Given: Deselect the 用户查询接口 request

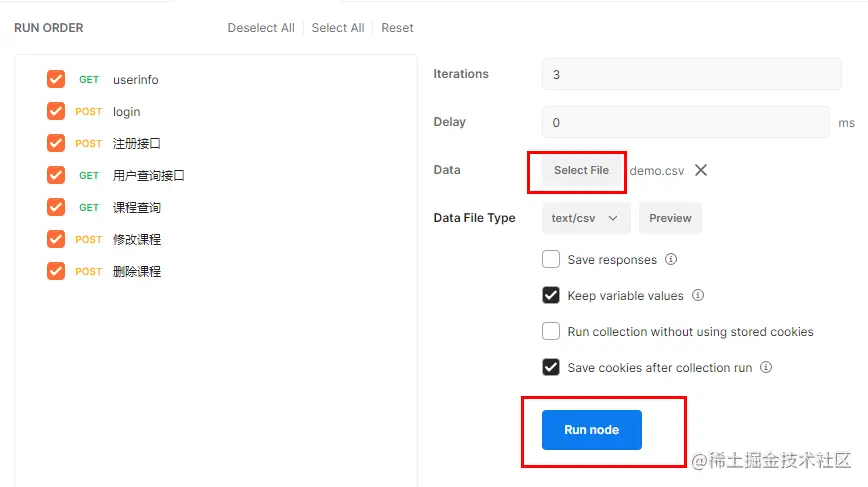Looking at the screenshot, I should click(56, 176).
